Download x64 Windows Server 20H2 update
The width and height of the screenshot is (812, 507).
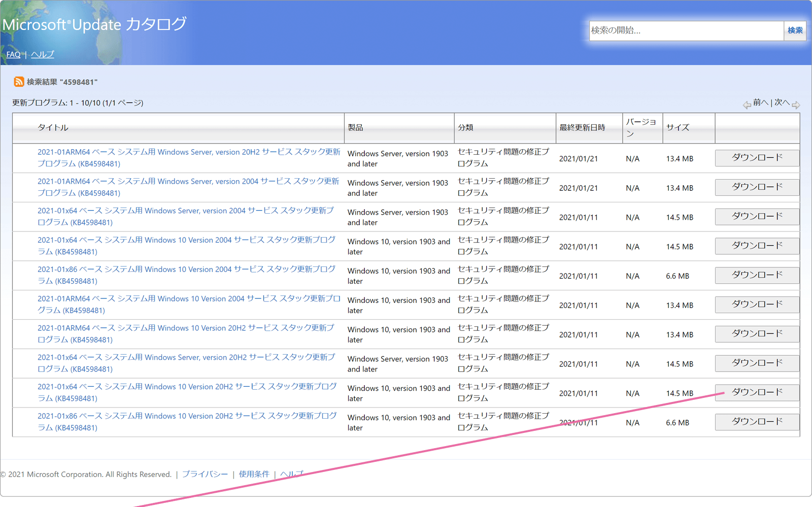[757, 363]
